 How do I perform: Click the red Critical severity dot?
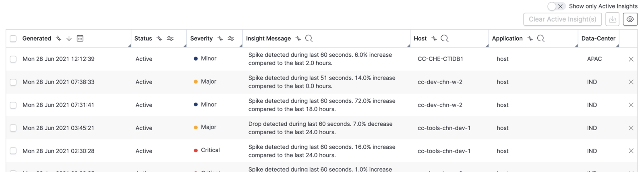coord(196,150)
